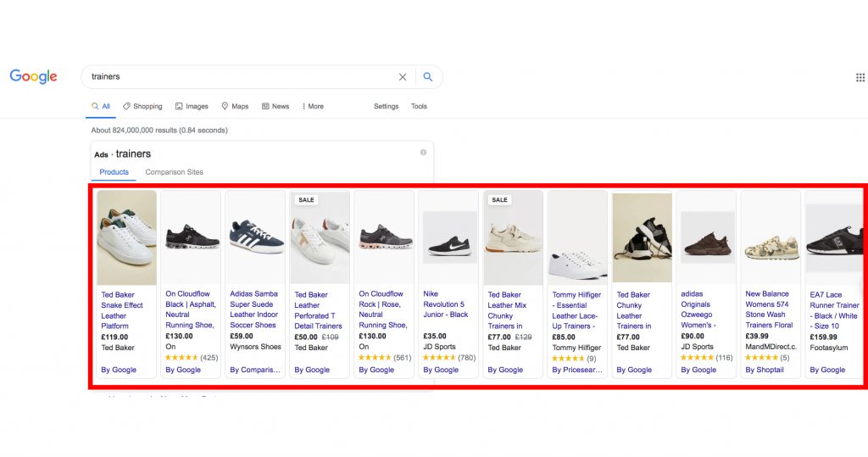Viewport: 868px width, 457px height.
Task: Click Tommy Hilfiger Essential Leather title link
Action: [x=576, y=310]
